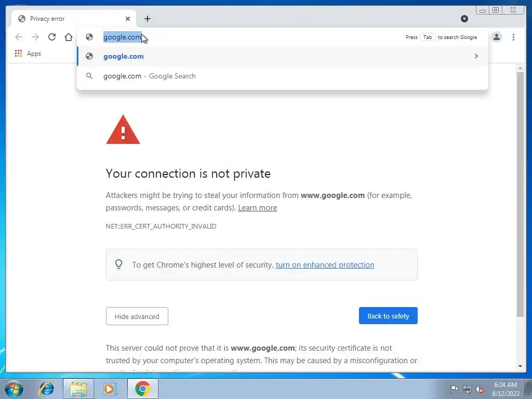Open the Apps grid shortcut
Screen dimensions: 532x399
coord(28,54)
